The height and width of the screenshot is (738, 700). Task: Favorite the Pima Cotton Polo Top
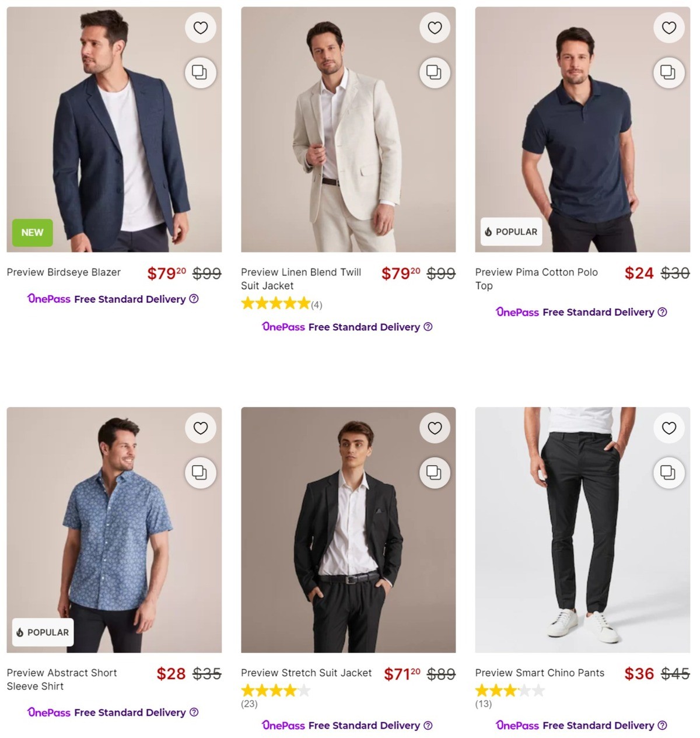click(668, 27)
